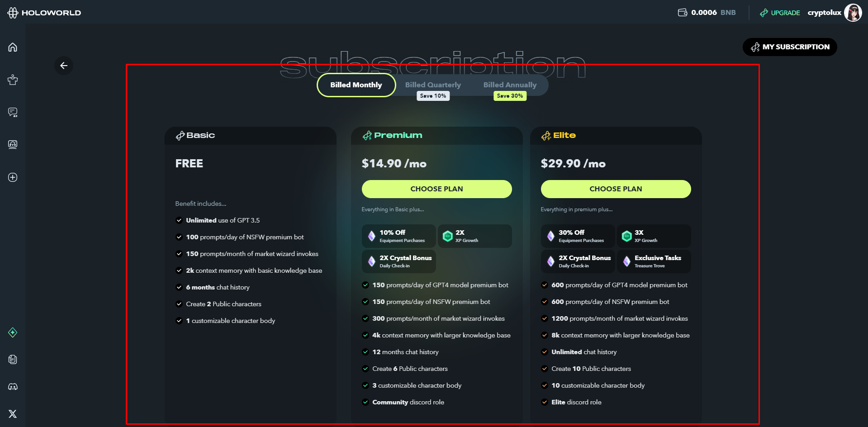Click the $14.90 /mo price
The width and height of the screenshot is (868, 427).
(x=394, y=164)
